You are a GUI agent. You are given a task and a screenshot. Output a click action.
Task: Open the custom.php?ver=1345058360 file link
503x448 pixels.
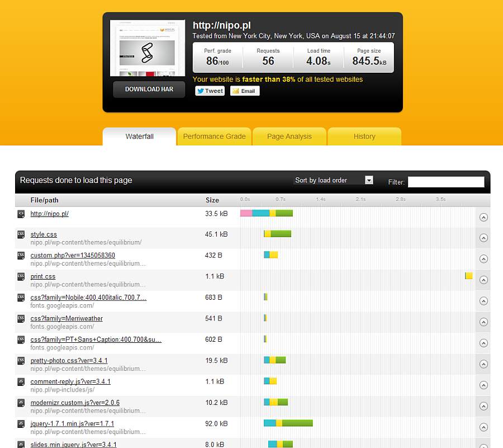tap(73, 256)
